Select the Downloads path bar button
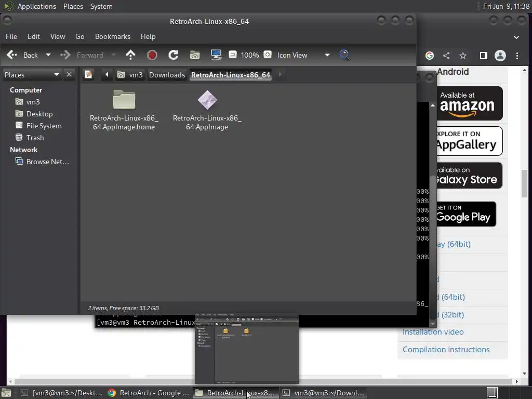The height and width of the screenshot is (399, 532). [167, 75]
